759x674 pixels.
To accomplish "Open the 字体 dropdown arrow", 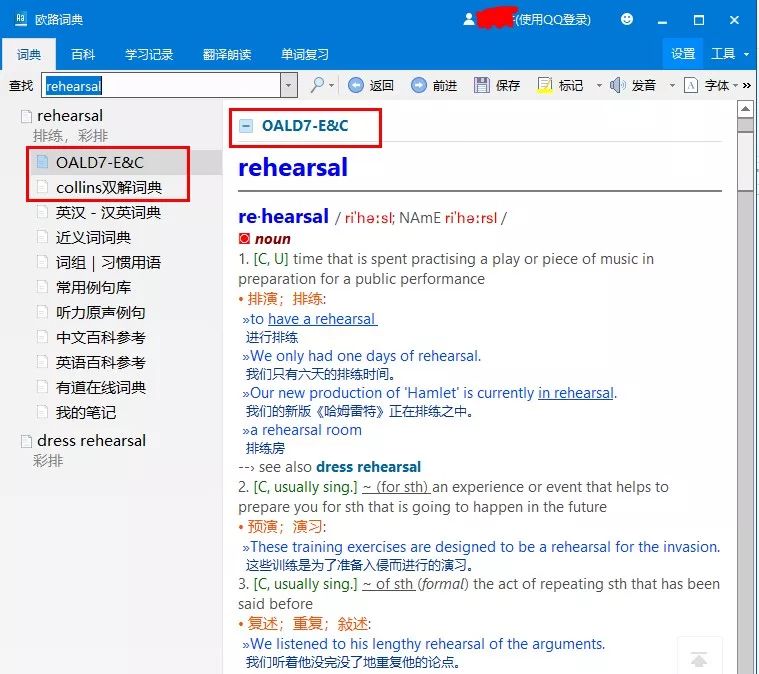I will tap(735, 86).
